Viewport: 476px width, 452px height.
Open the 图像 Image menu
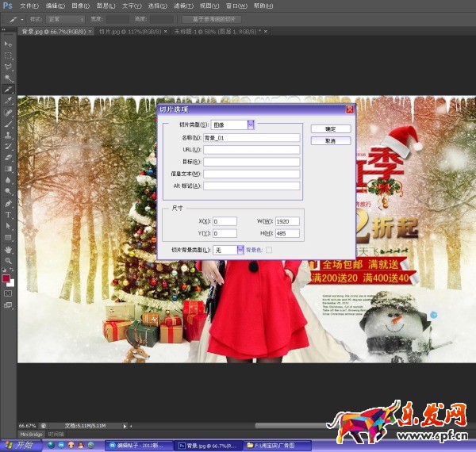[81, 6]
